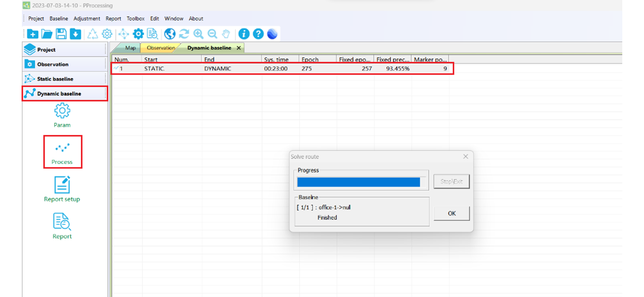Open Report setup in the sidebar
This screenshot has height=297, width=644.
62,189
